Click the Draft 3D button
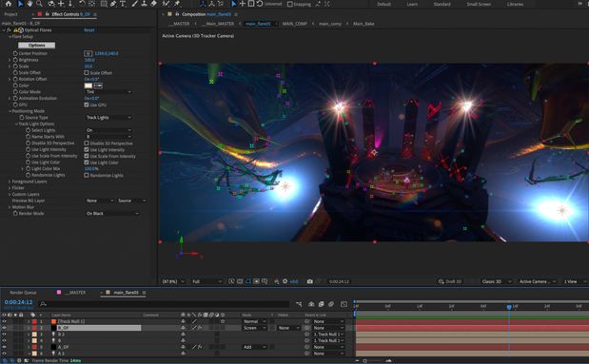Image resolution: width=589 pixels, height=364 pixels. tap(450, 281)
